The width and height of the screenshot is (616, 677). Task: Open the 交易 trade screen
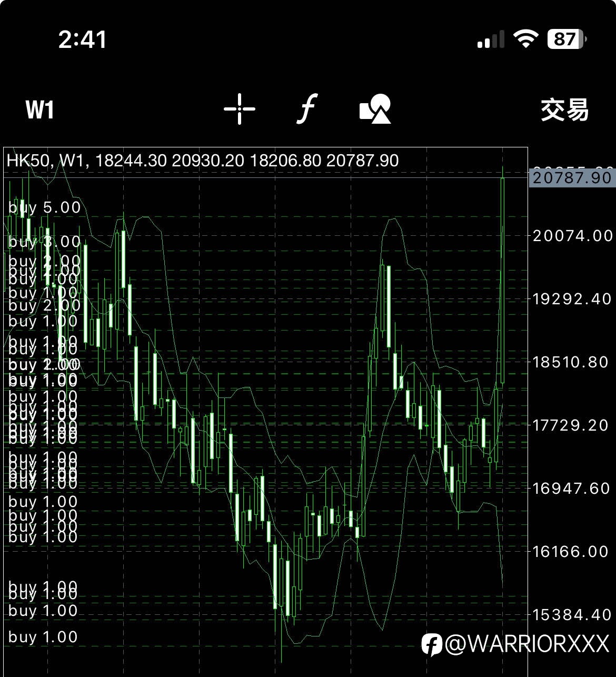pyautogui.click(x=565, y=110)
